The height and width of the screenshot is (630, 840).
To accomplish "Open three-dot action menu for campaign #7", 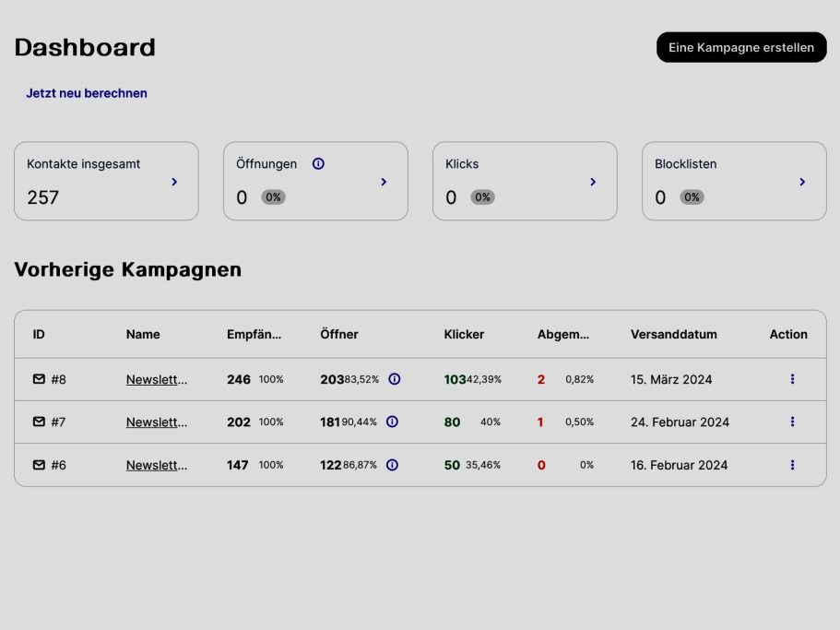I will (792, 422).
